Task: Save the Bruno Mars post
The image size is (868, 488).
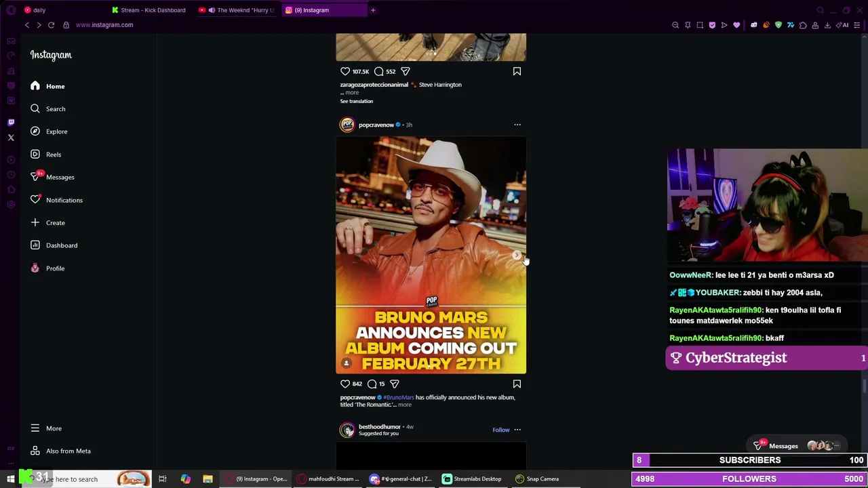Action: [x=517, y=384]
